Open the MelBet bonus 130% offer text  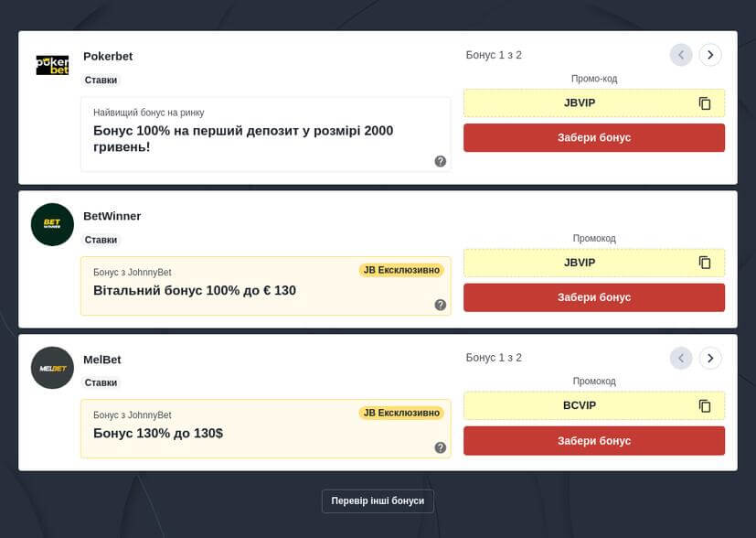(158, 434)
